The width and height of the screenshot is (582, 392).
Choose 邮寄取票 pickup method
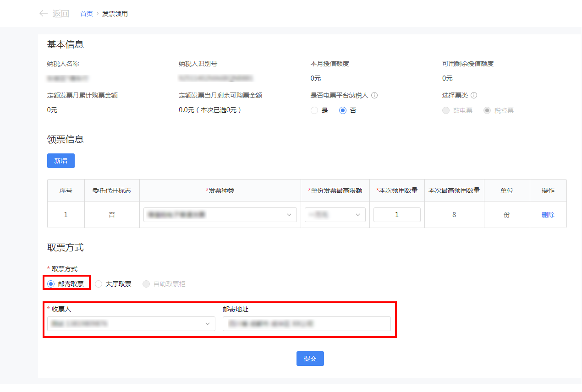[51, 284]
